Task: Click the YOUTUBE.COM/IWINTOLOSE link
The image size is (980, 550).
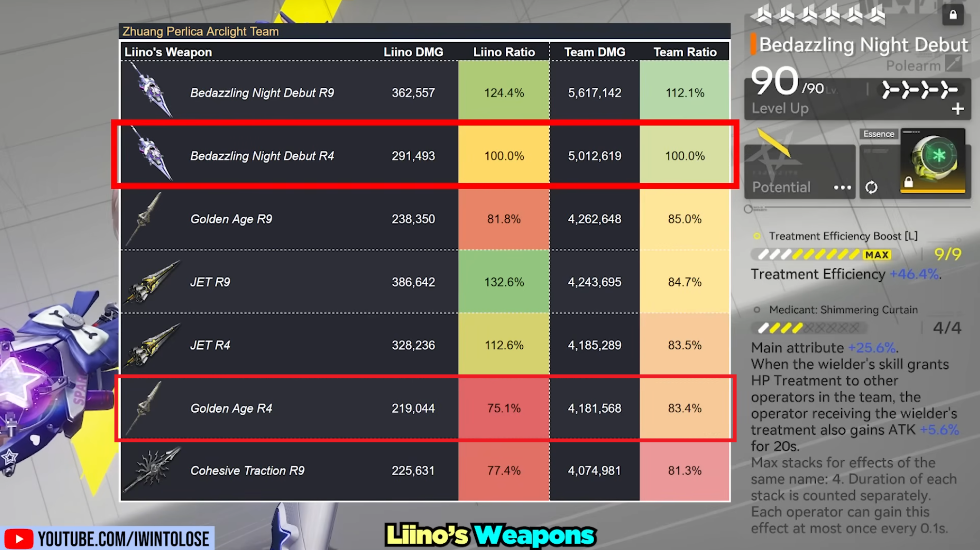Action: (123, 539)
